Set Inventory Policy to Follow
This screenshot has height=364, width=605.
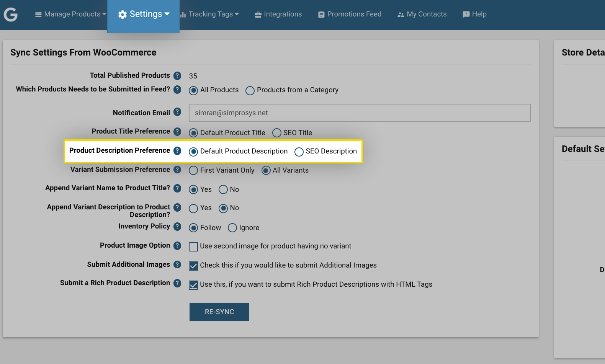point(193,228)
